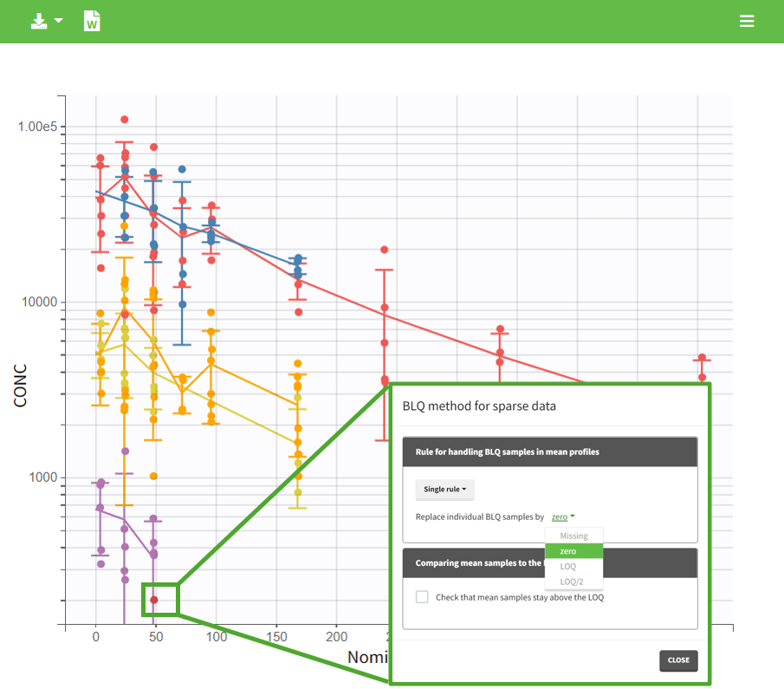Image resolution: width=784 pixels, height=689 pixels.
Task: Click the CONC y-axis label
Action: [x=22, y=384]
